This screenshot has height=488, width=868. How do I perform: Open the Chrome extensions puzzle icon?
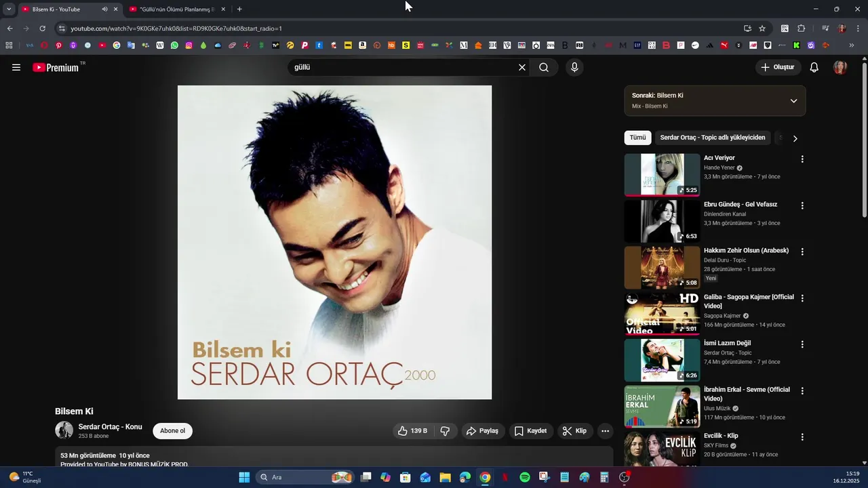[802, 28]
